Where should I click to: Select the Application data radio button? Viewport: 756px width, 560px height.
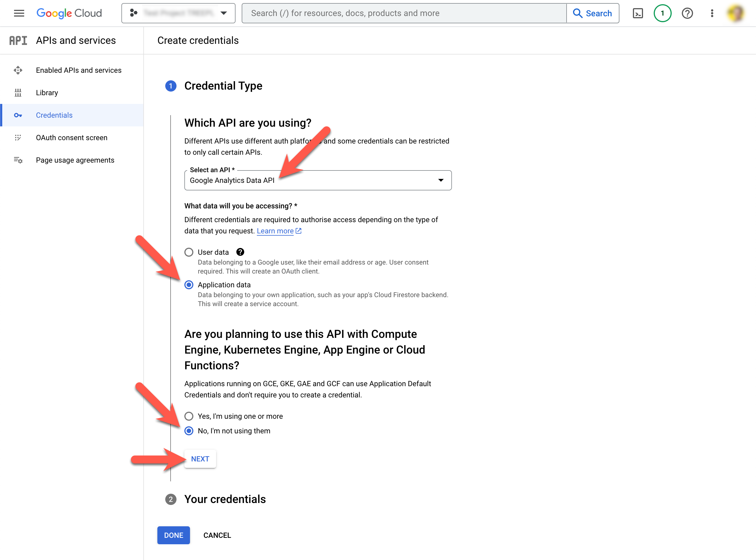pyautogui.click(x=189, y=285)
